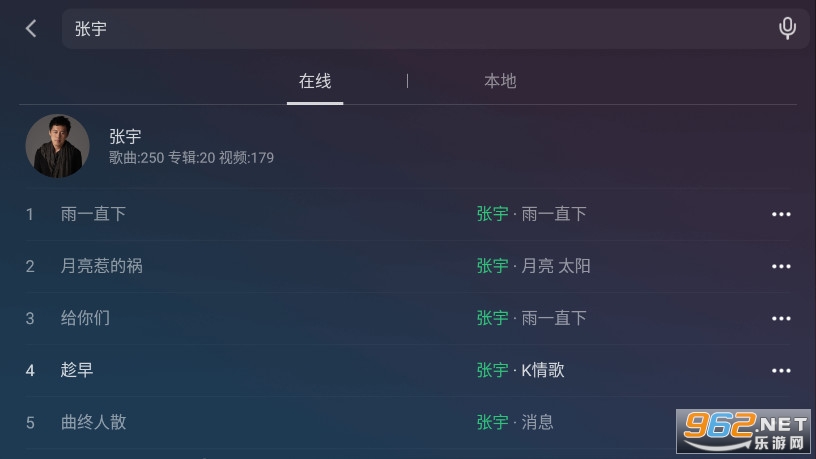This screenshot has height=459, width=816.
Task: Click the search field containing 张宇
Action: click(435, 29)
